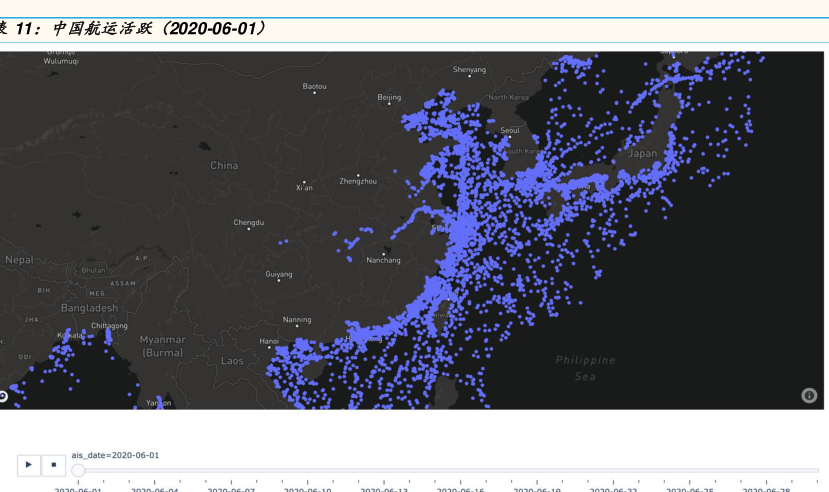829x492 pixels.
Task: Click the Mapbox logo at map corner
Action: pos(3,396)
